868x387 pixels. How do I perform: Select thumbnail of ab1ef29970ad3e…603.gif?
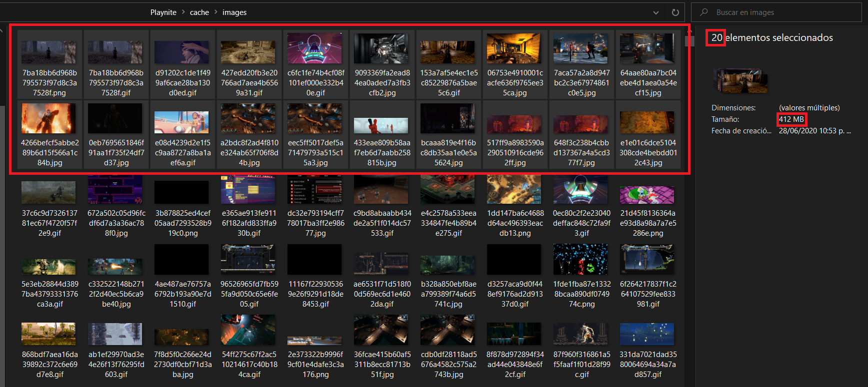(x=115, y=334)
